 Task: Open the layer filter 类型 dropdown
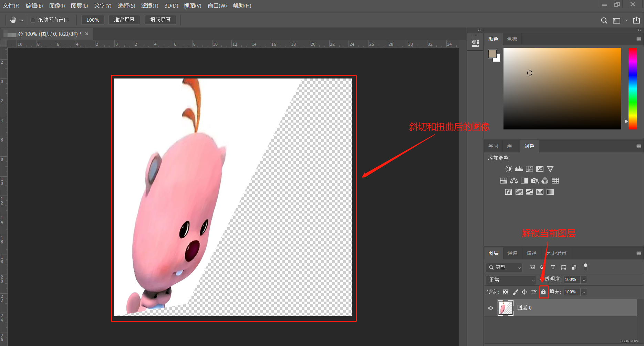pyautogui.click(x=504, y=267)
